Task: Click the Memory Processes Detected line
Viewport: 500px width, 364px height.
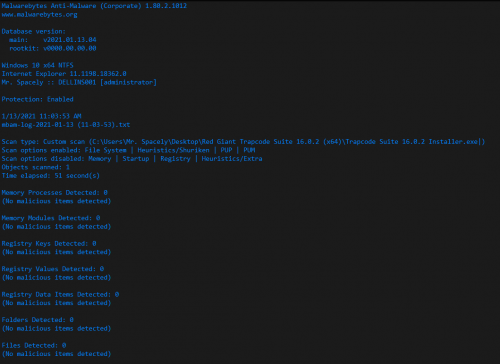Action: [55, 193]
